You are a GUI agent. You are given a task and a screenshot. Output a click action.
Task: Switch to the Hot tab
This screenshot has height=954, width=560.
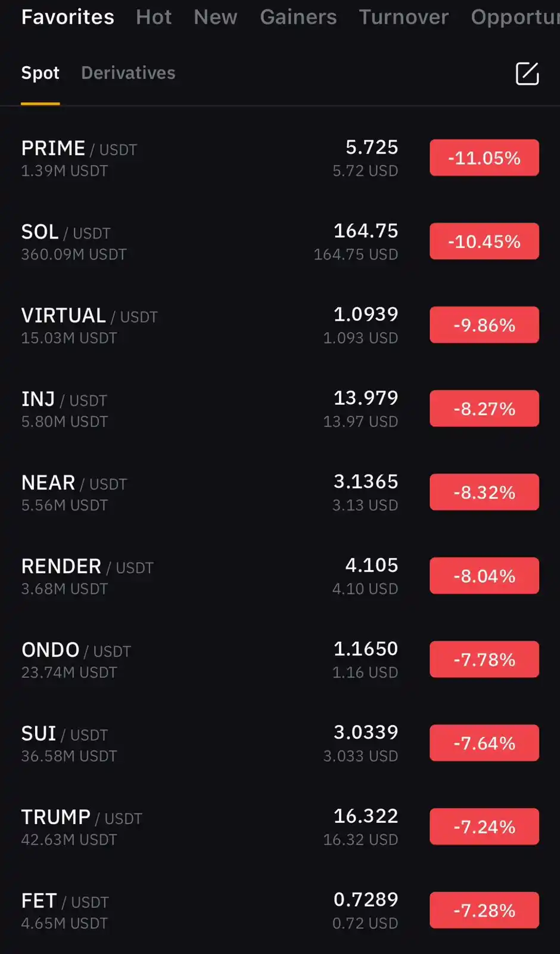click(154, 17)
